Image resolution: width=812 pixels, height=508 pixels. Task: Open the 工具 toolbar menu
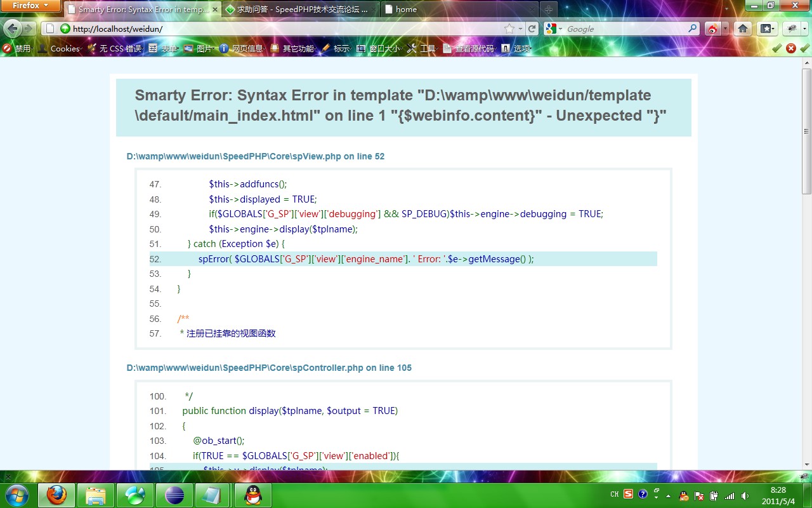pos(422,48)
